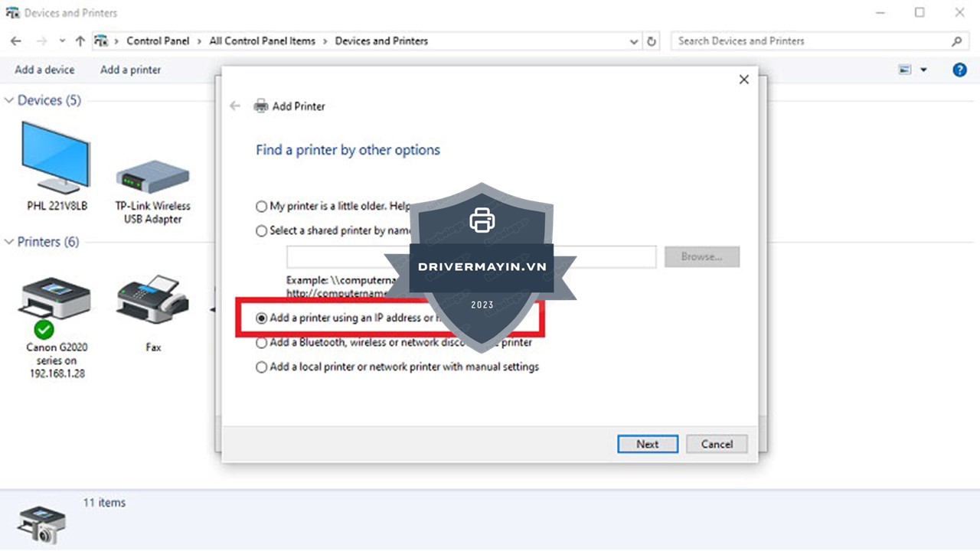Open the address bar history dropdown

(x=633, y=41)
